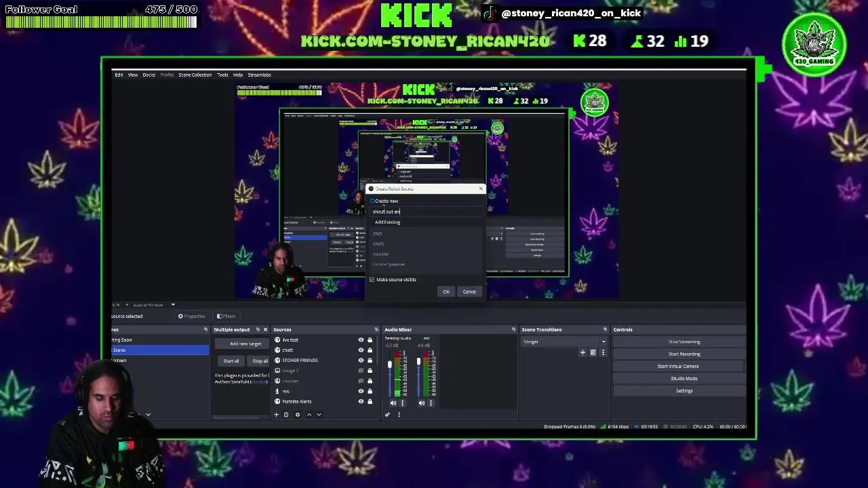The height and width of the screenshot is (488, 868).
Task: Cancel the Create/Select Source dialog
Action: tap(469, 291)
